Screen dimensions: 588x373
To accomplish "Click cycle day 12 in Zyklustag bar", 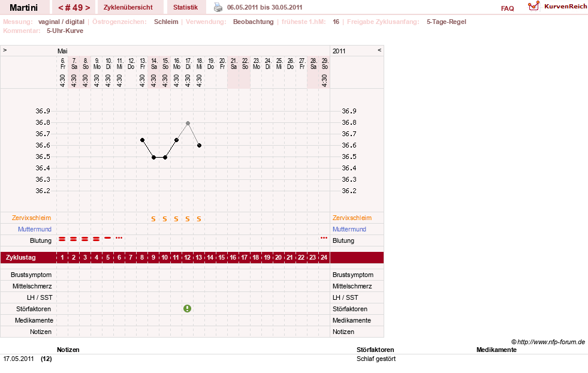I will [187, 257].
